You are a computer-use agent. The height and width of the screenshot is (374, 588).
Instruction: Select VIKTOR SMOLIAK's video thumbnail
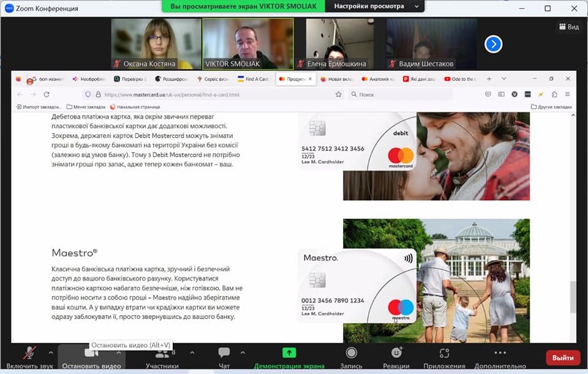click(x=248, y=44)
